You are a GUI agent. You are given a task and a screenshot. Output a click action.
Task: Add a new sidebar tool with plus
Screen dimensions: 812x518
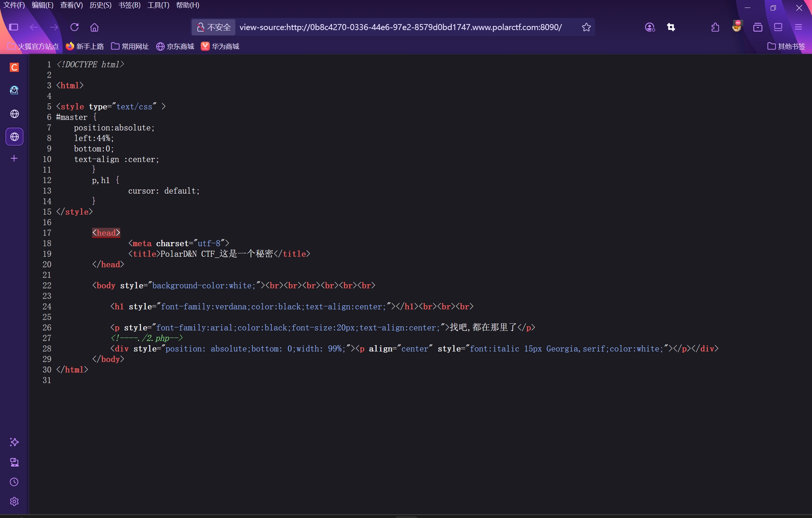tap(14, 158)
